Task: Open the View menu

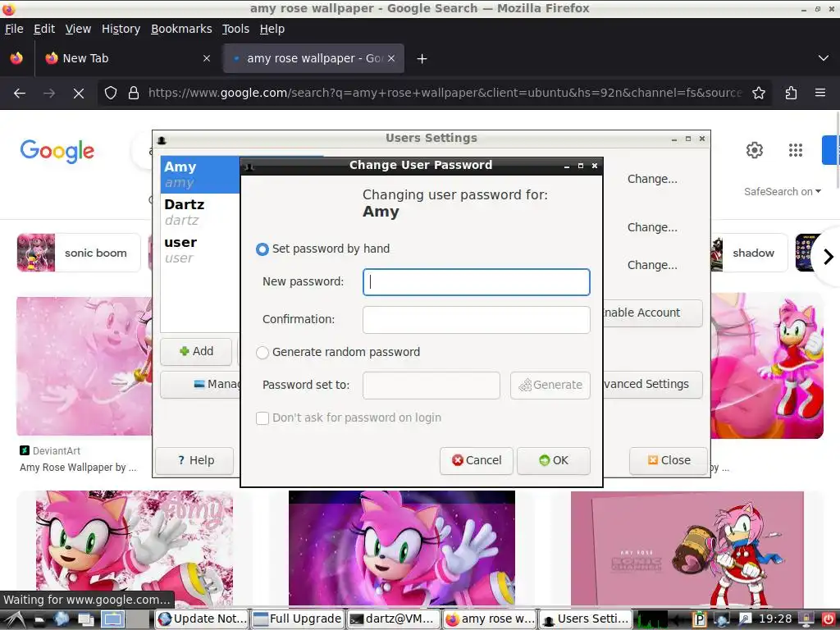Action: pos(78,29)
